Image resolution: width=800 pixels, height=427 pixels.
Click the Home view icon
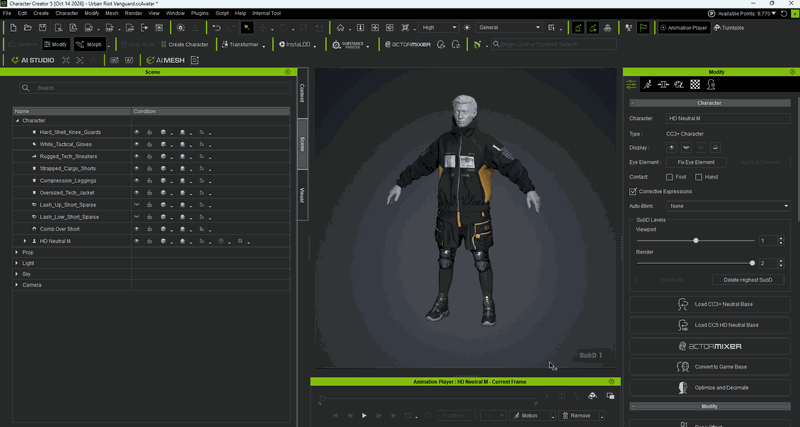tap(340, 28)
